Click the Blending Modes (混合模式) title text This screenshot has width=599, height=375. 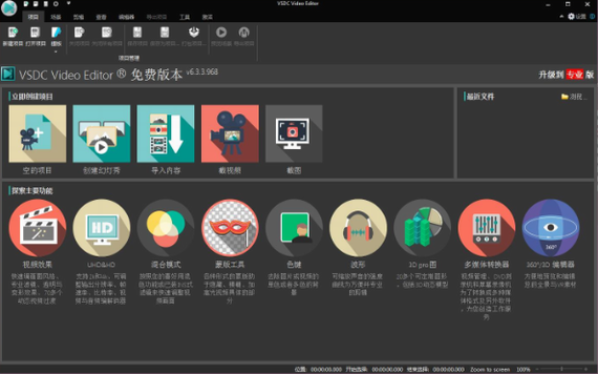(x=165, y=264)
